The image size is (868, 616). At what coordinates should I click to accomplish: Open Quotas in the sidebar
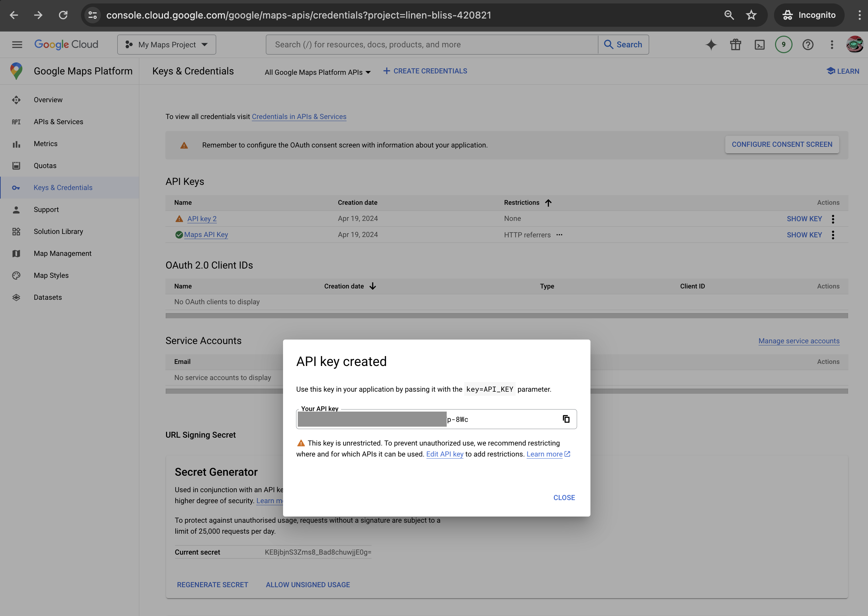[45, 166]
